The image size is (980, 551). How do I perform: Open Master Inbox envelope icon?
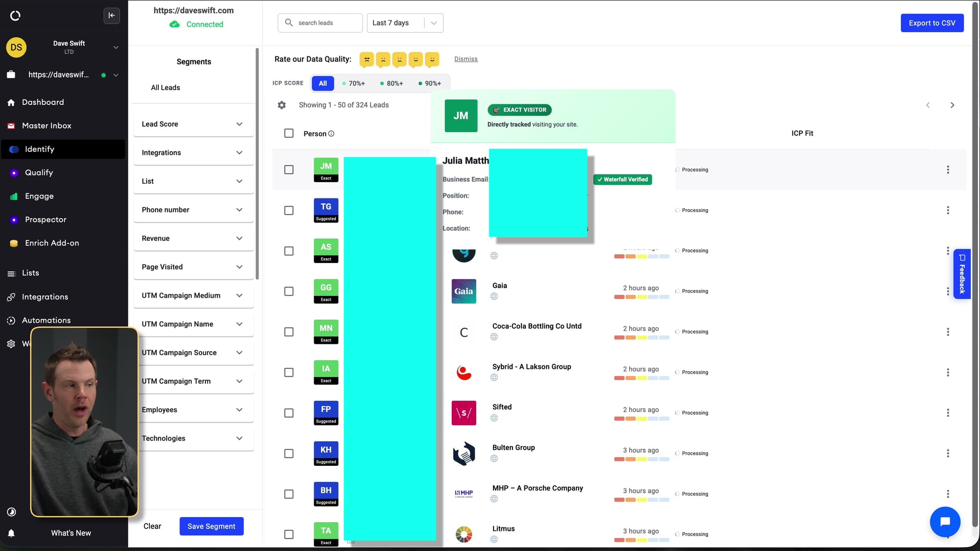tap(11, 126)
